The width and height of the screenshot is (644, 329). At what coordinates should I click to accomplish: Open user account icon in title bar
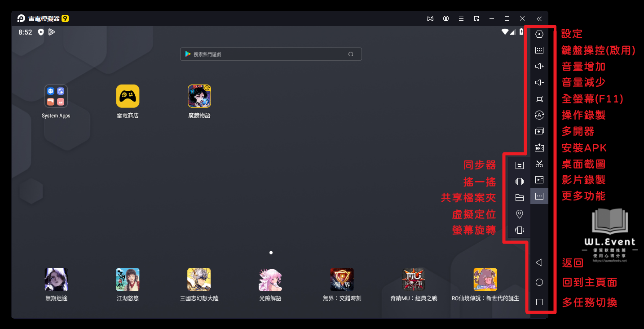tap(446, 18)
